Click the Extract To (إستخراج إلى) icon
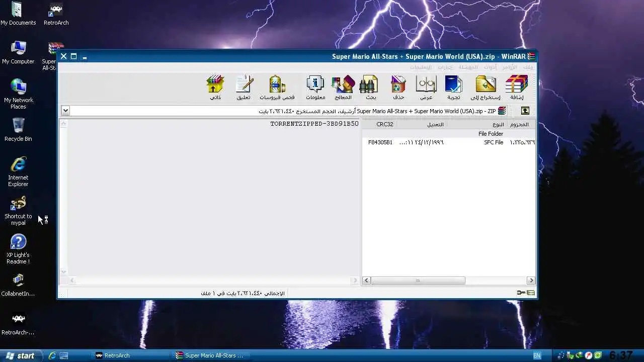The height and width of the screenshot is (362, 644). (486, 88)
